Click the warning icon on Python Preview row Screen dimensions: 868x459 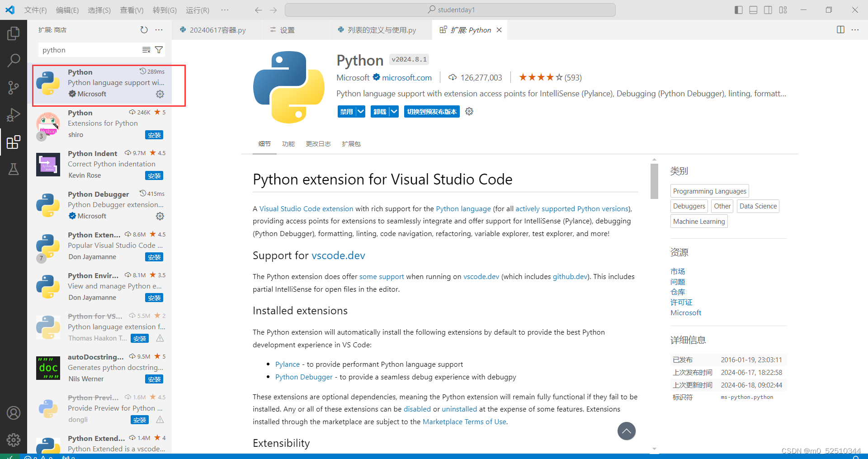click(160, 420)
